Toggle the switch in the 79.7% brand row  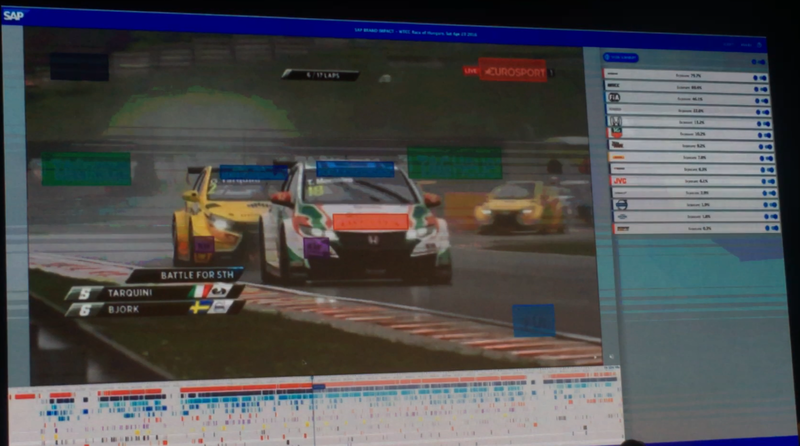[763, 78]
